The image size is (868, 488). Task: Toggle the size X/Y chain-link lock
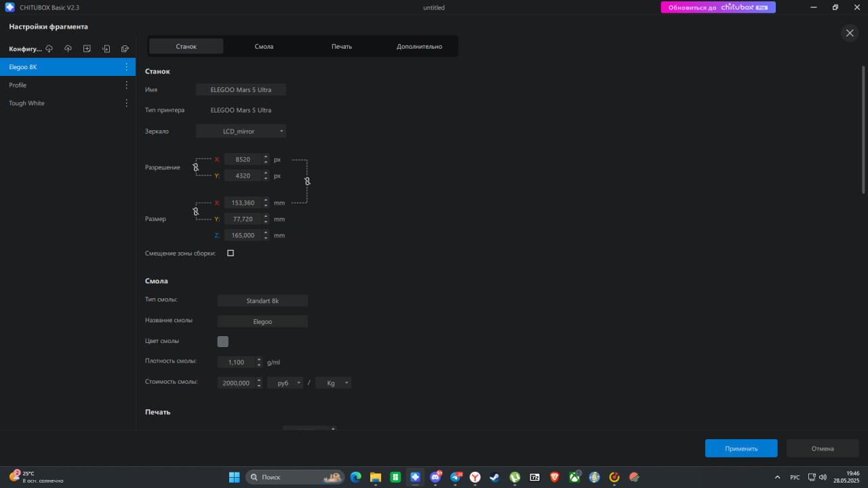(195, 211)
